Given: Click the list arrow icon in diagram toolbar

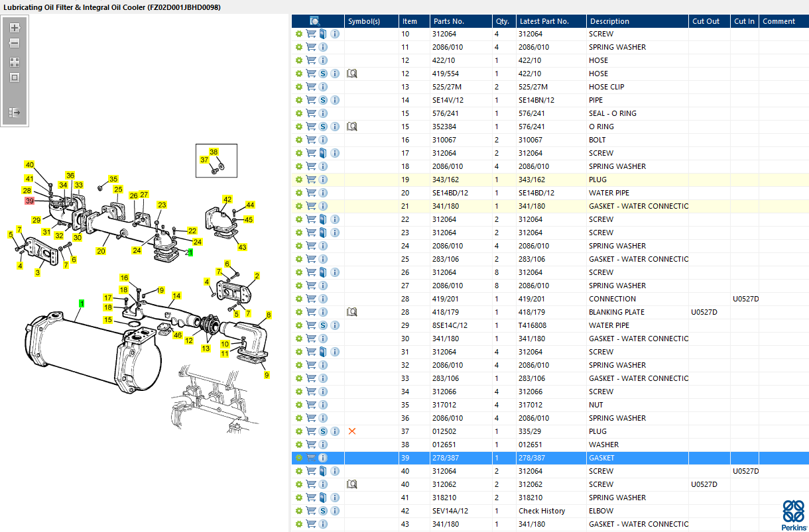Looking at the screenshot, I should tap(15, 113).
